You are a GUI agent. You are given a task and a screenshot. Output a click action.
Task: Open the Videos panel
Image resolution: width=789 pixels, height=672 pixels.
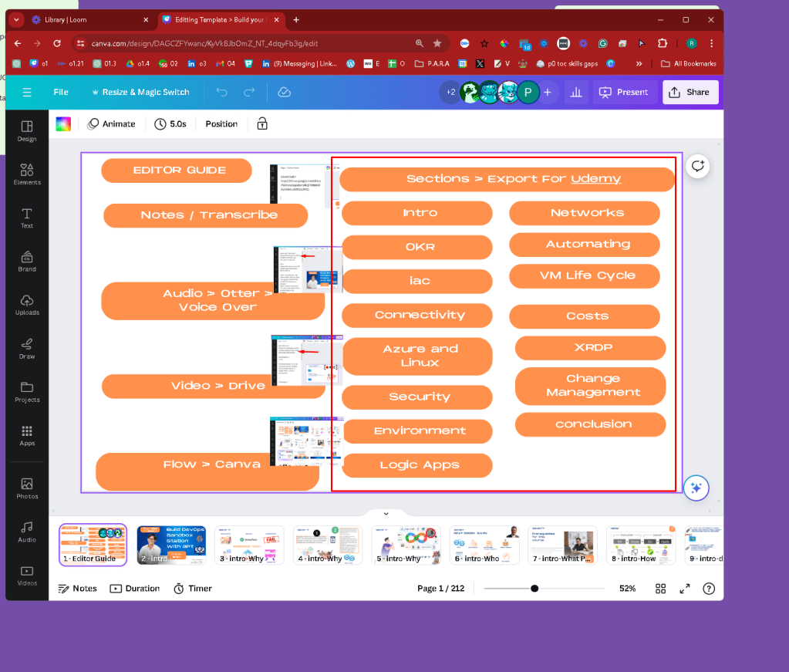[27, 576]
